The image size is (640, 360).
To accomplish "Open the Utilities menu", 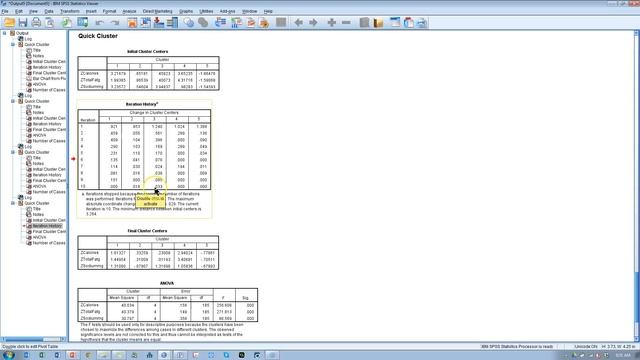I will tap(206, 11).
